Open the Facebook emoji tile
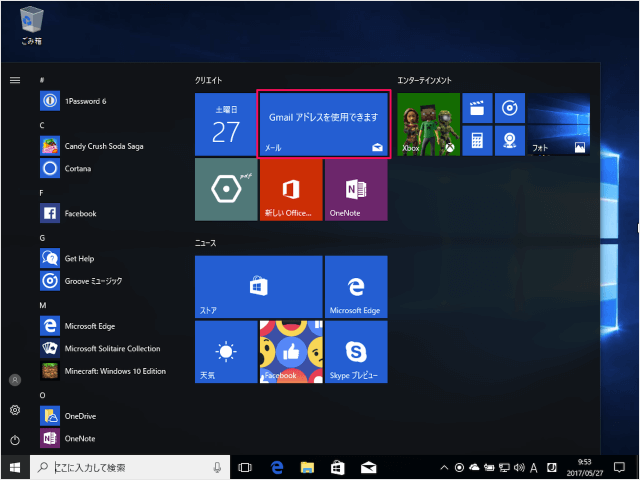Screen dimensions: 640x480 tap(291, 352)
